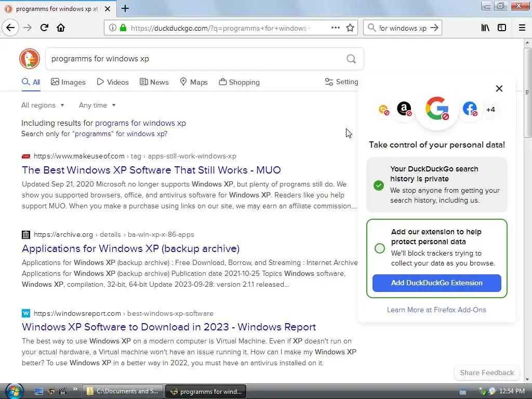The height and width of the screenshot is (399, 532).
Task: Click the search history private green checkmark
Action: [x=379, y=185]
